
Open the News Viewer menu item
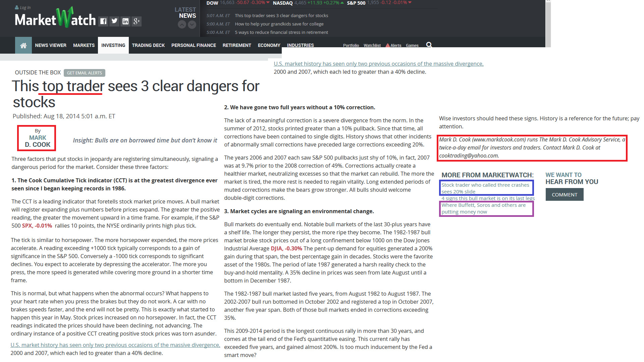click(x=51, y=45)
